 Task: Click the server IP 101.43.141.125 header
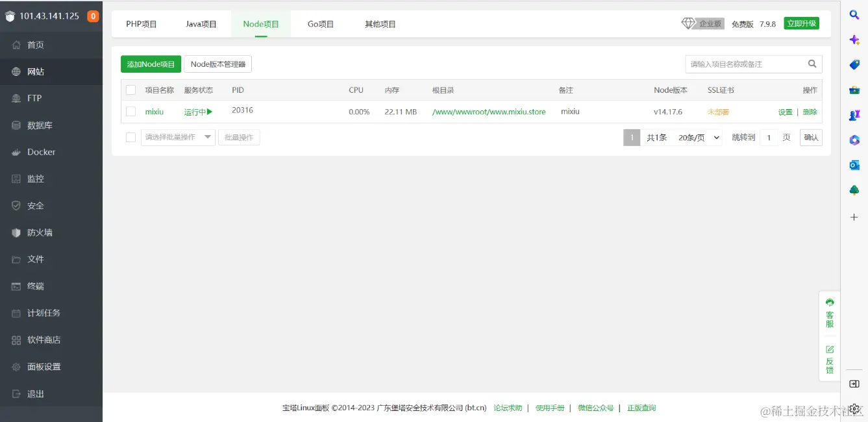(49, 16)
